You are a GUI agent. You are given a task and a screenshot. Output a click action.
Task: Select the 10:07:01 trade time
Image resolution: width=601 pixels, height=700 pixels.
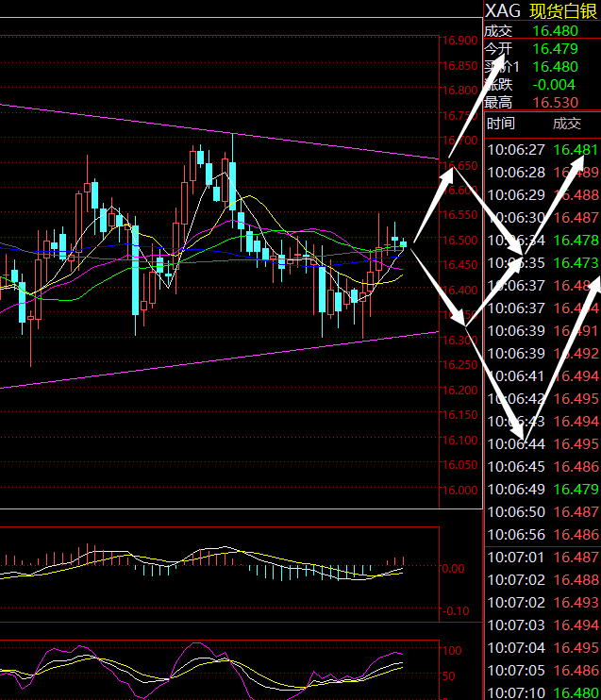coord(516,558)
